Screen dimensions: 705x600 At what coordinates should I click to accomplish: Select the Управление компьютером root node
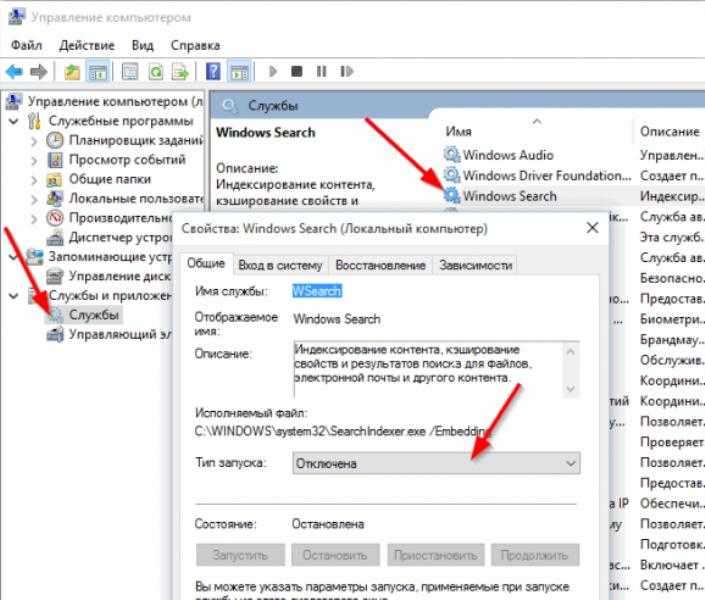click(x=114, y=102)
